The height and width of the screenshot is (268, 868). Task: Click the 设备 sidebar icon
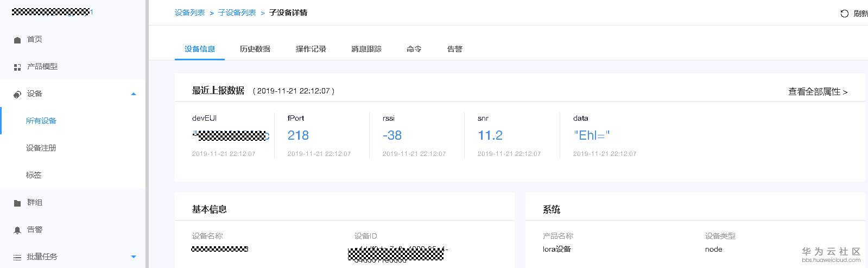17,94
